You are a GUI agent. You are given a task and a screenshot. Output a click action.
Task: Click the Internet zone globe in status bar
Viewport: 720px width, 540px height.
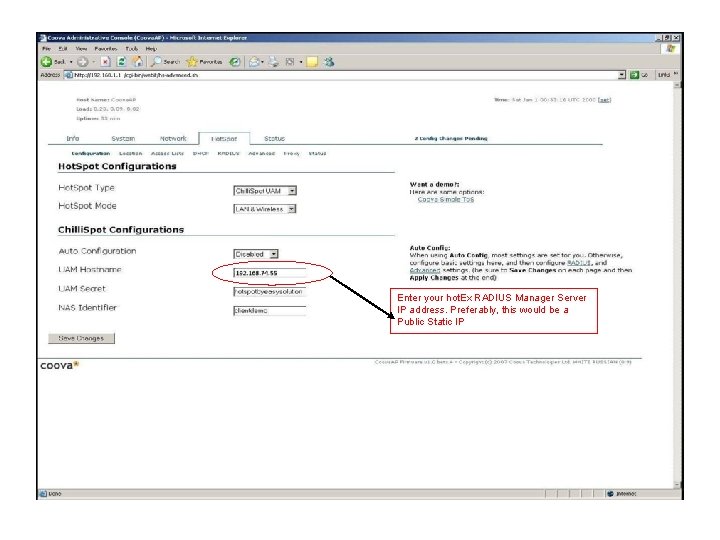610,494
